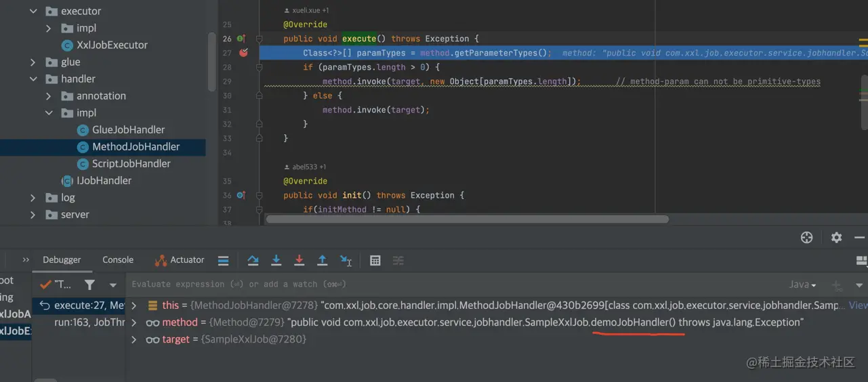The width and height of the screenshot is (868, 382).
Task: Click 'method.invoke(target);' on line 31
Action: [376, 110]
